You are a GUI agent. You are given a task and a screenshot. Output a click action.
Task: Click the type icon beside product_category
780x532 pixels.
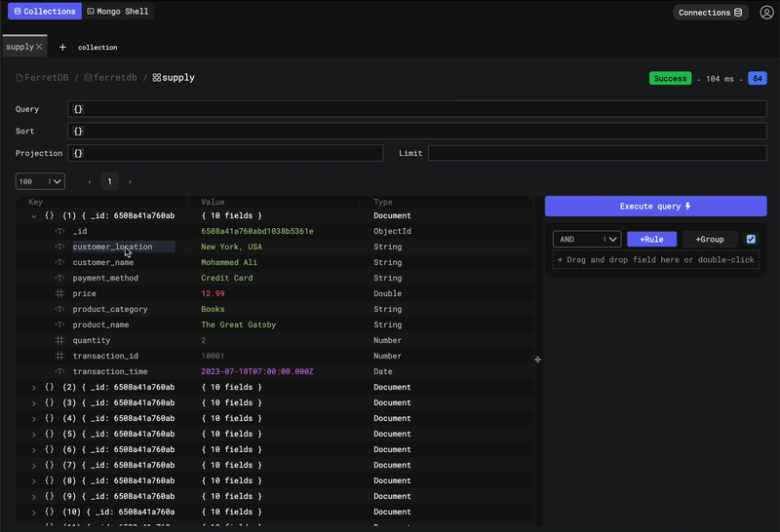point(59,309)
